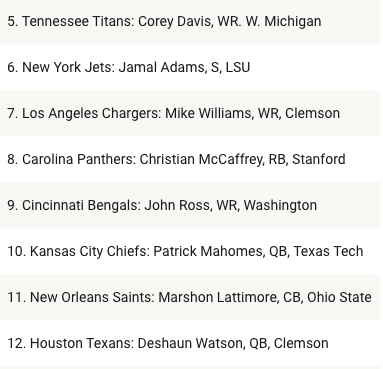Click the name Marshon Lattimore
The height and width of the screenshot is (369, 383).
tap(218, 297)
